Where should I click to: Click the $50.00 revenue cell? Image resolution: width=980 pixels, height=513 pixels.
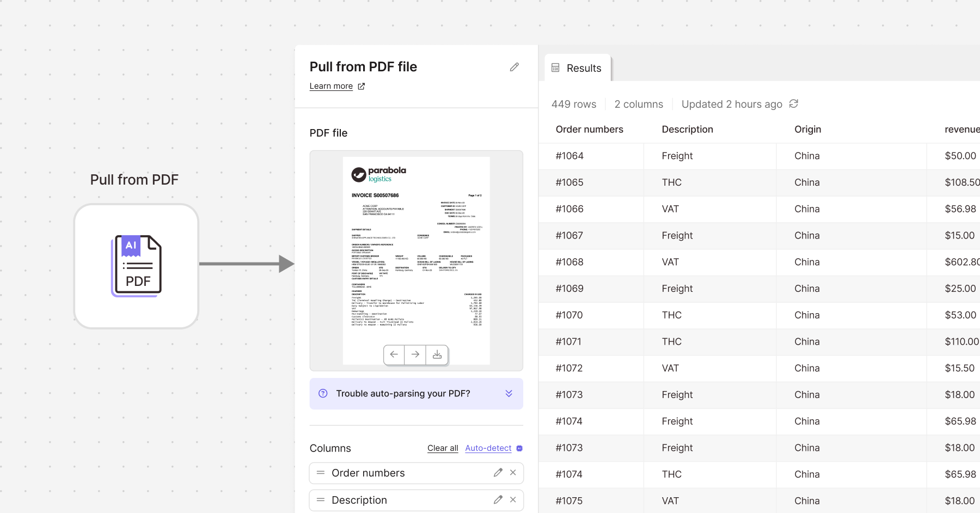(x=953, y=156)
